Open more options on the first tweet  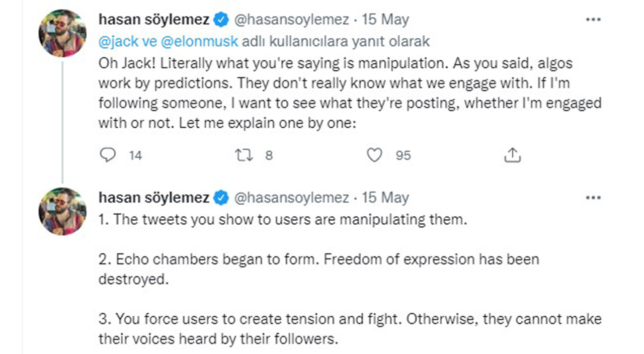(x=593, y=20)
